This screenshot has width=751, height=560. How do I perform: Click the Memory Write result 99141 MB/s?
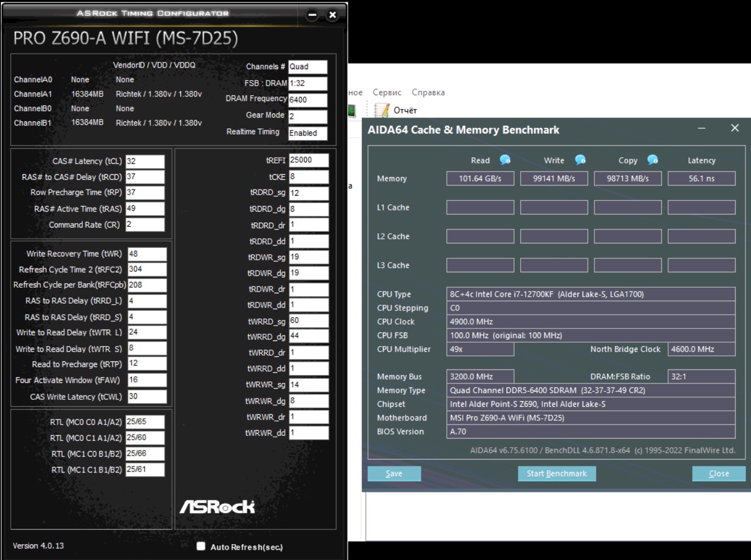point(554,179)
